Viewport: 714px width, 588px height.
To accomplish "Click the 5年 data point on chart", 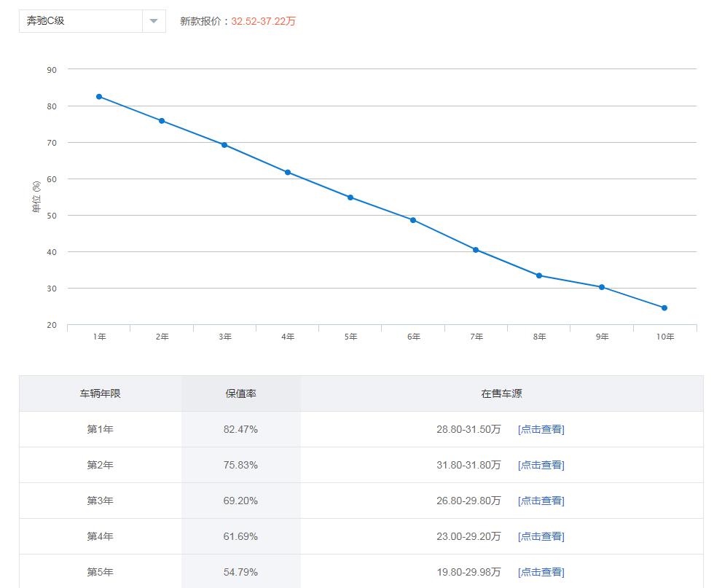I will tap(350, 197).
